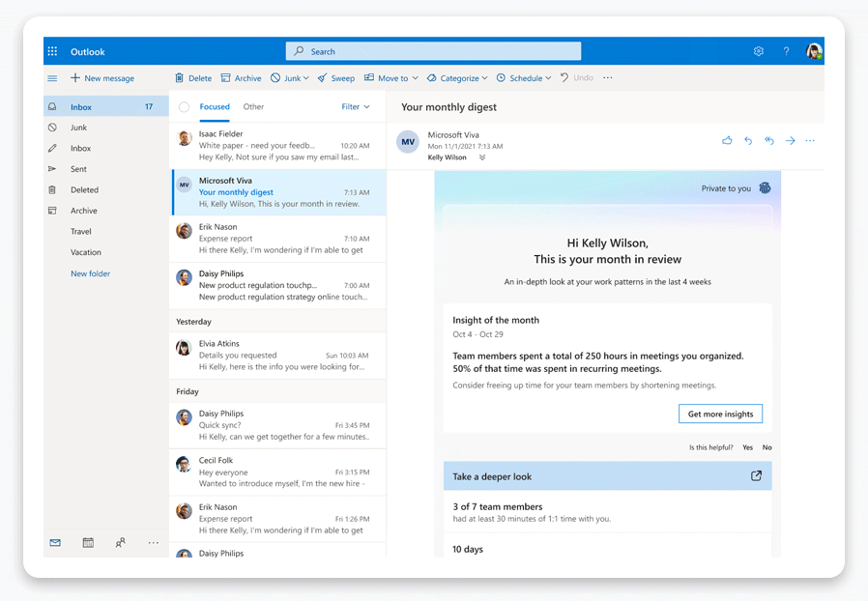Open Daisy Philips' New product regulation email
Viewport: 868px width, 601px height.
tap(277, 285)
